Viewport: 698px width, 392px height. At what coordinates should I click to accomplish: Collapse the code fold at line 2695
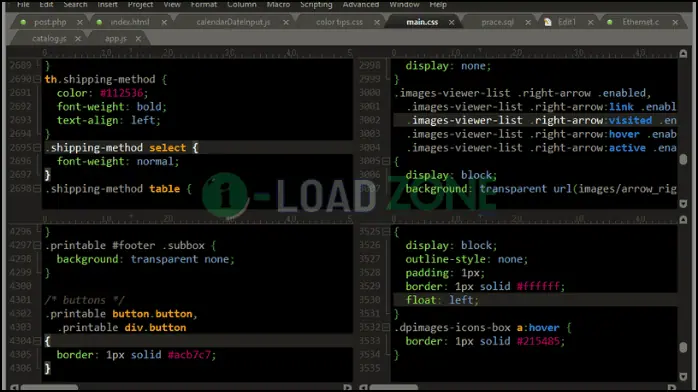pos(37,148)
